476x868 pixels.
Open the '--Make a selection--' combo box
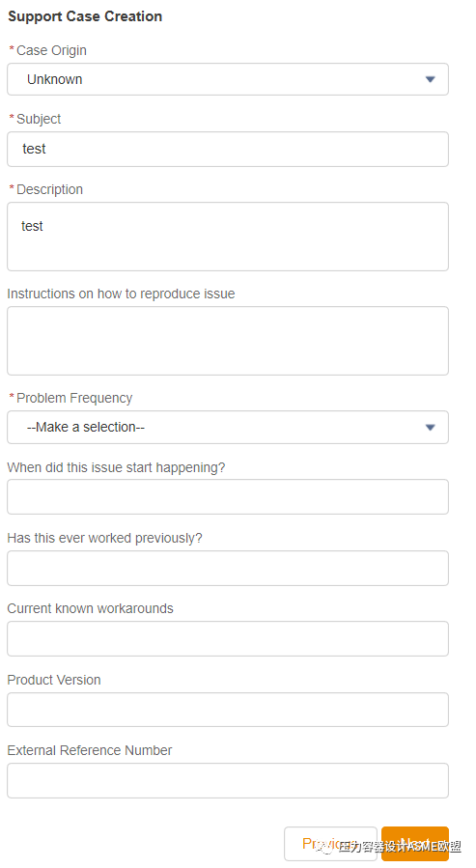click(228, 428)
